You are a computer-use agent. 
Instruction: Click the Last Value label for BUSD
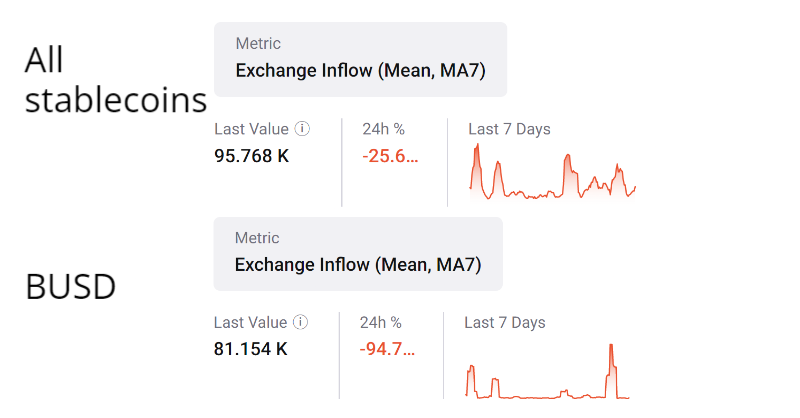[x=250, y=322]
